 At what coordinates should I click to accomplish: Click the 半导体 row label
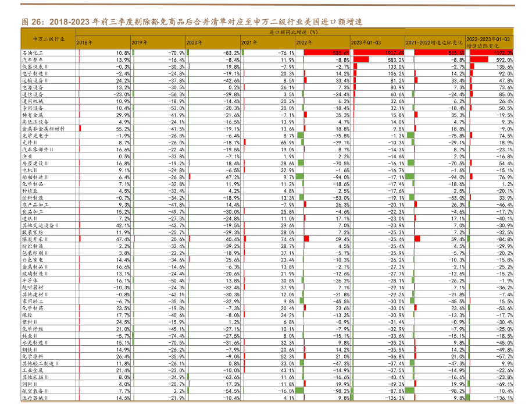29,280
